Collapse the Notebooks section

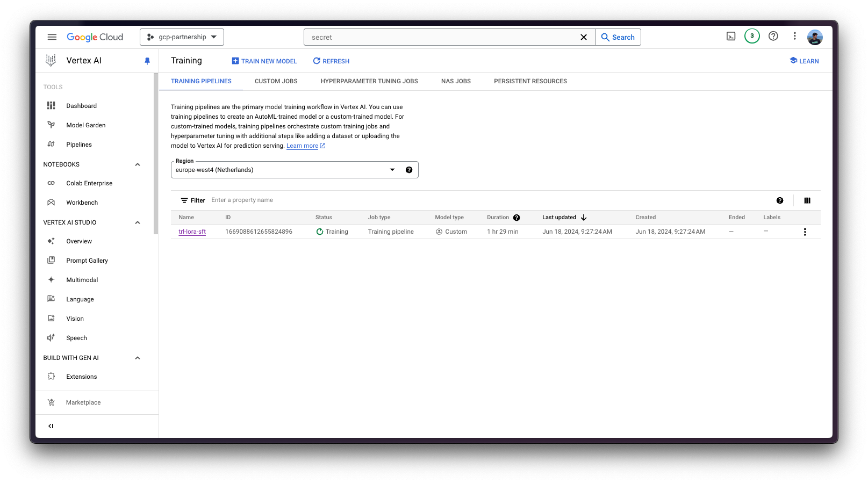(138, 164)
